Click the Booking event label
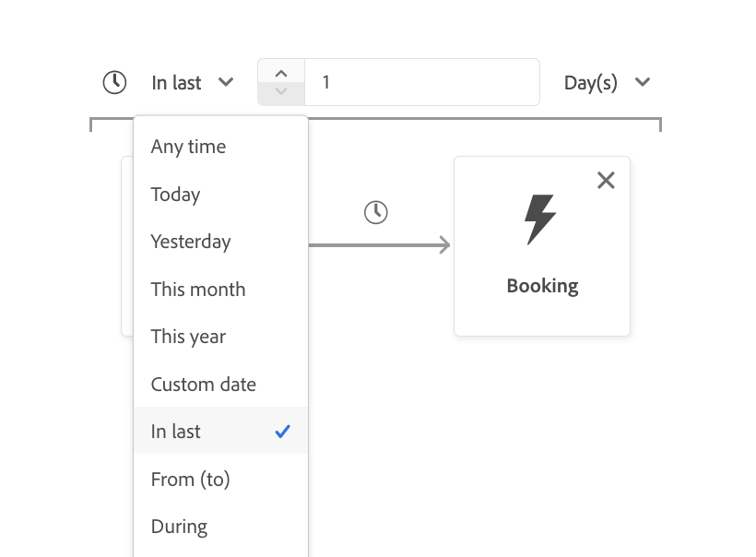This screenshot has width=756, height=557. coord(542,286)
